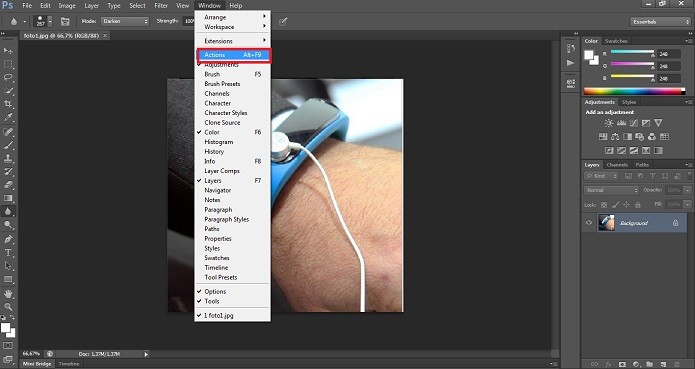The image size is (695, 369).
Task: Open the Mini Bridge tab
Action: coord(37,364)
